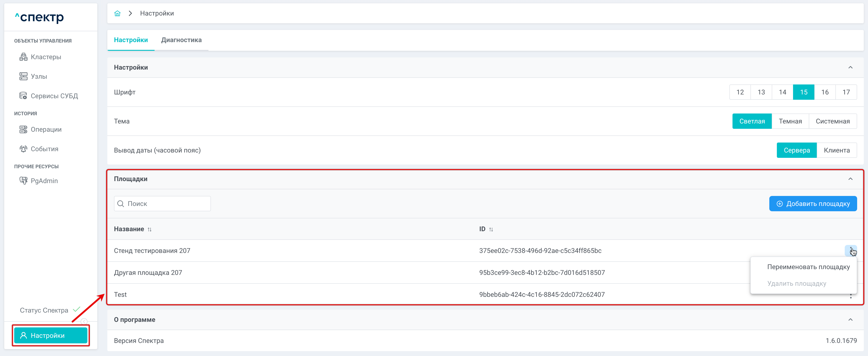Image resolution: width=868 pixels, height=356 pixels.
Task: Collapse the О программе section
Action: [850, 320]
